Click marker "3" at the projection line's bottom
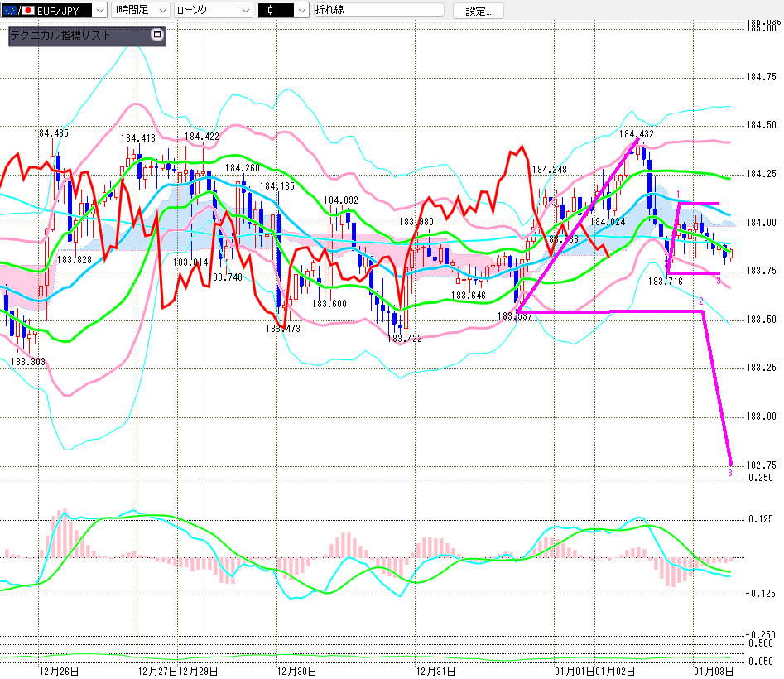This screenshot has width=784, height=679. click(x=729, y=473)
